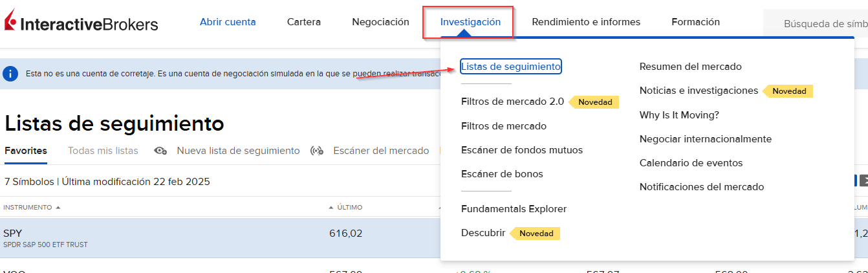
Task: Click the SPDR S&P 500 ETF TRUST text
Action: coord(45,245)
